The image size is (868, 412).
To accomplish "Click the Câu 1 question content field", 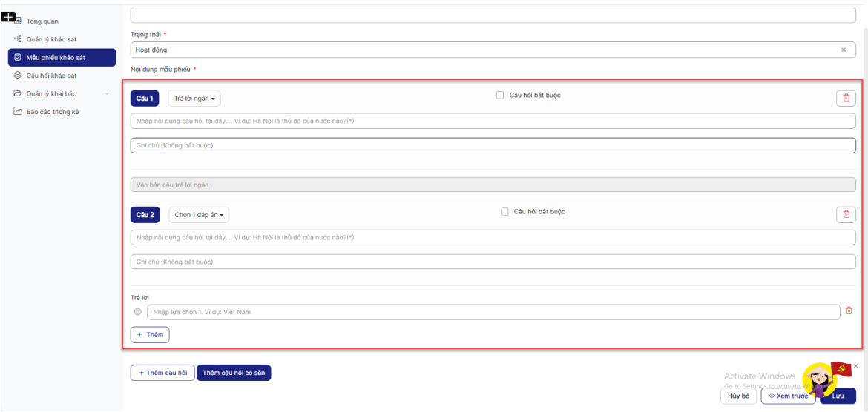I will 493,121.
